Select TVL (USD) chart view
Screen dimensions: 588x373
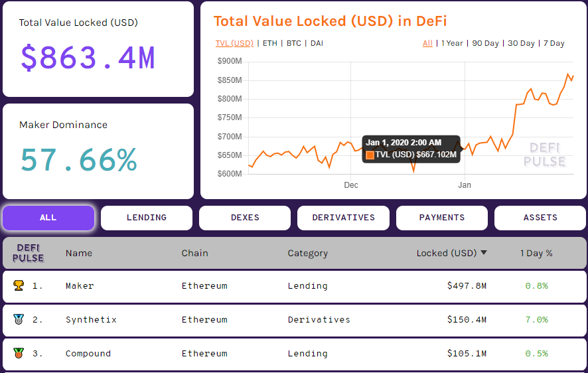234,43
